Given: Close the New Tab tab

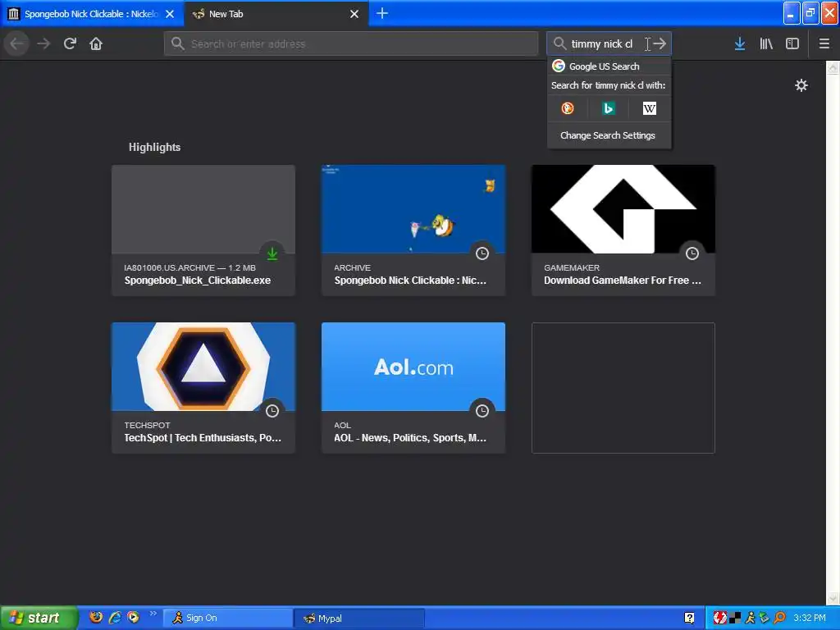Looking at the screenshot, I should click(354, 14).
